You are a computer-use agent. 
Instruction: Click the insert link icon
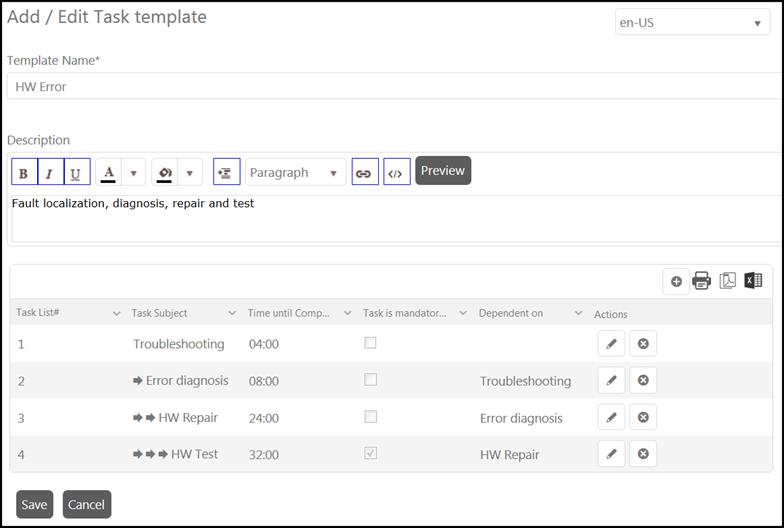pos(364,172)
